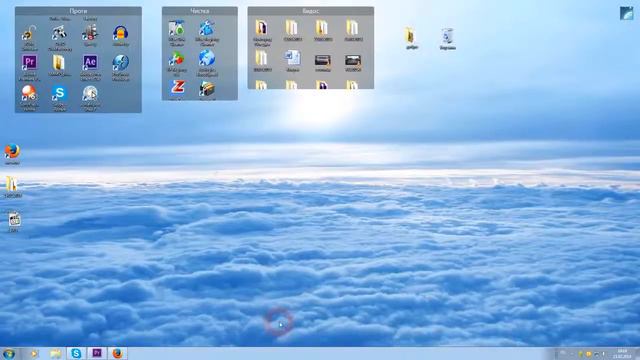The height and width of the screenshot is (360, 640).
Task: Click the Проги fence title bar
Action: (x=78, y=11)
